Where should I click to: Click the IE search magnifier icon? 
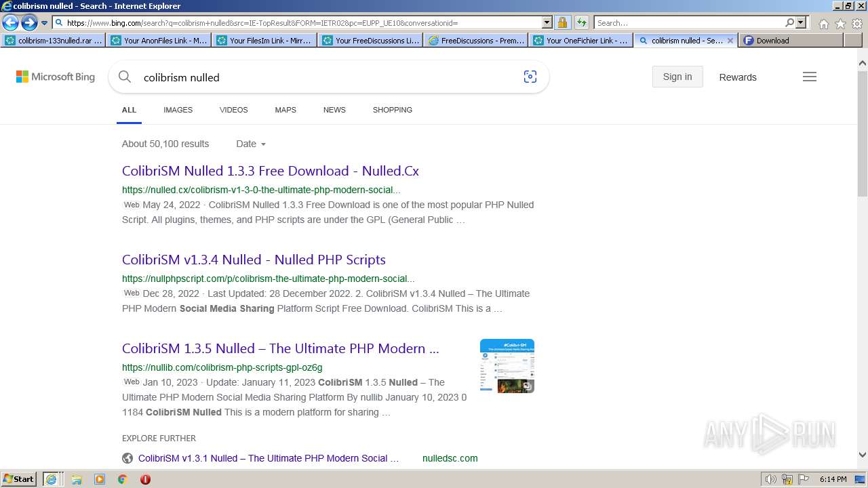(x=790, y=23)
